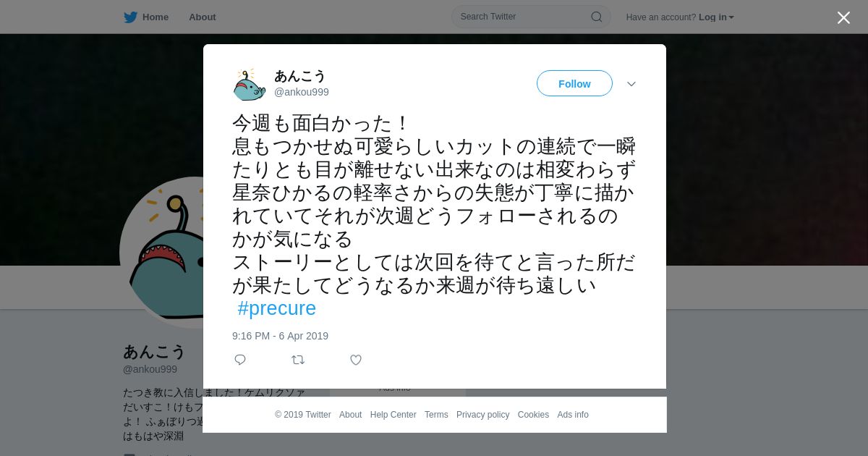Click the search magnifier icon
The height and width of the screenshot is (456, 868).
pos(597,17)
